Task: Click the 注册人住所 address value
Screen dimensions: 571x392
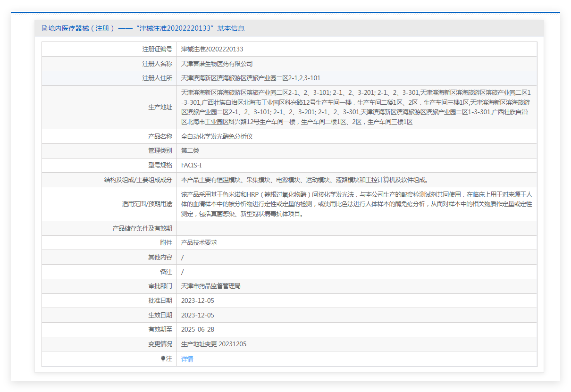Action: tap(251, 78)
